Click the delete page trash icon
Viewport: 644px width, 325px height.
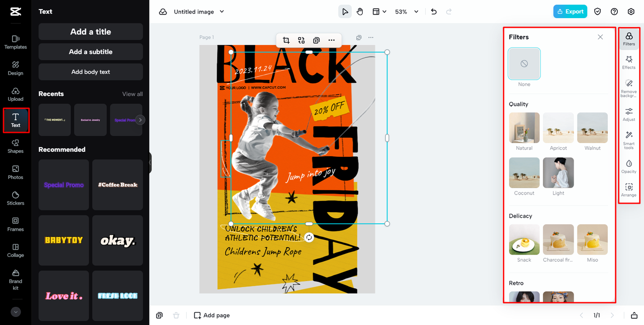click(x=176, y=315)
